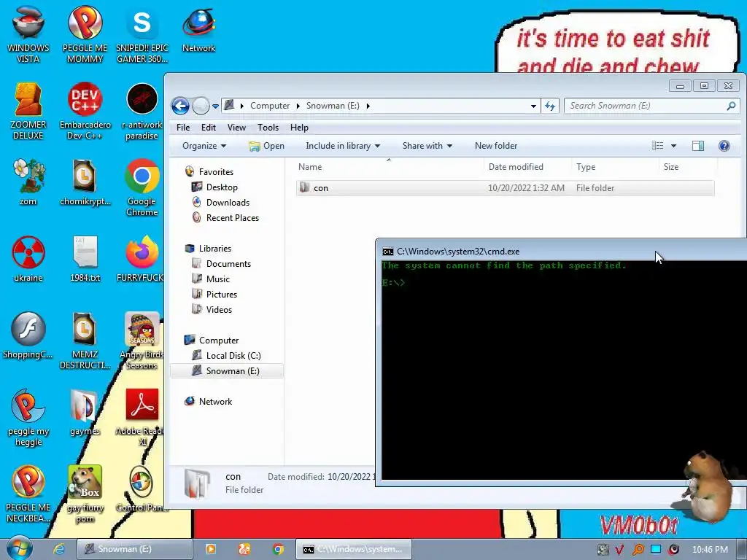The height and width of the screenshot is (560, 747).
Task: Open the File menu
Action: click(183, 128)
